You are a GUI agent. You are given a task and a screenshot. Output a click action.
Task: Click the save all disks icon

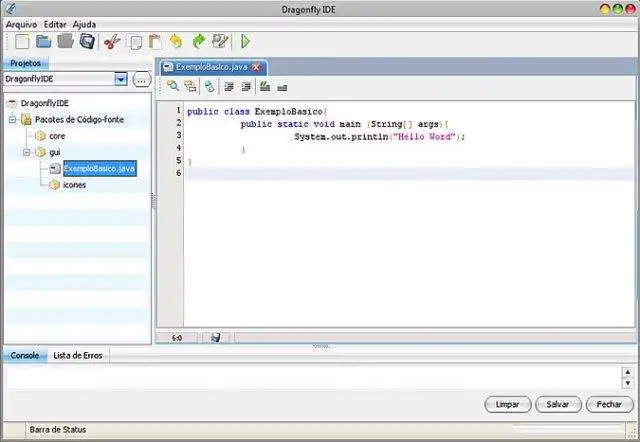87,42
